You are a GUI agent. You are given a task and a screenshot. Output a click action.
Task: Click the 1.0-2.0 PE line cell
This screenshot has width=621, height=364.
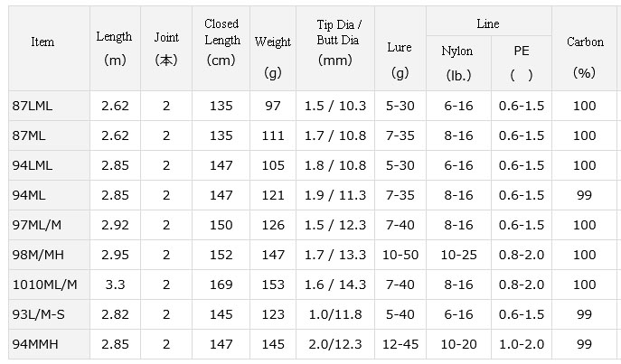click(x=522, y=344)
